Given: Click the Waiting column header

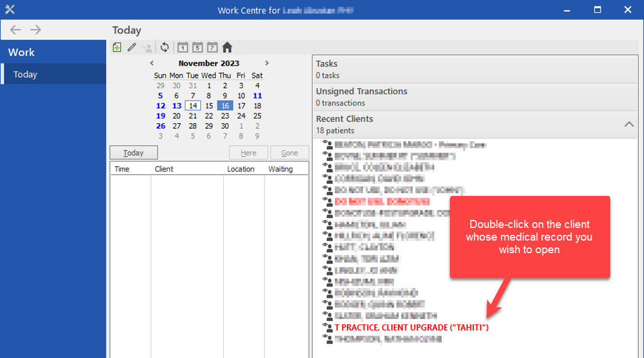Looking at the screenshot, I should pos(280,169).
